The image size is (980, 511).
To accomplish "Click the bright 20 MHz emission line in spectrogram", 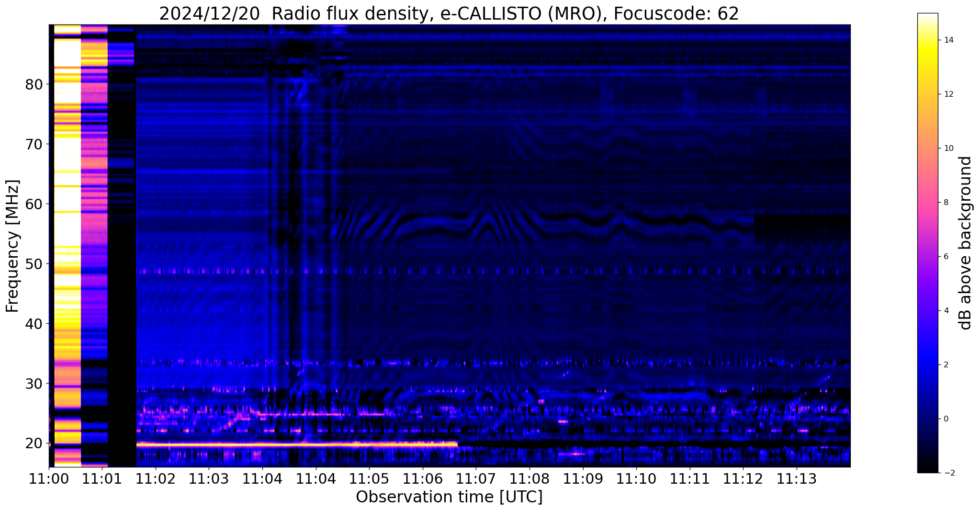I will [297, 445].
